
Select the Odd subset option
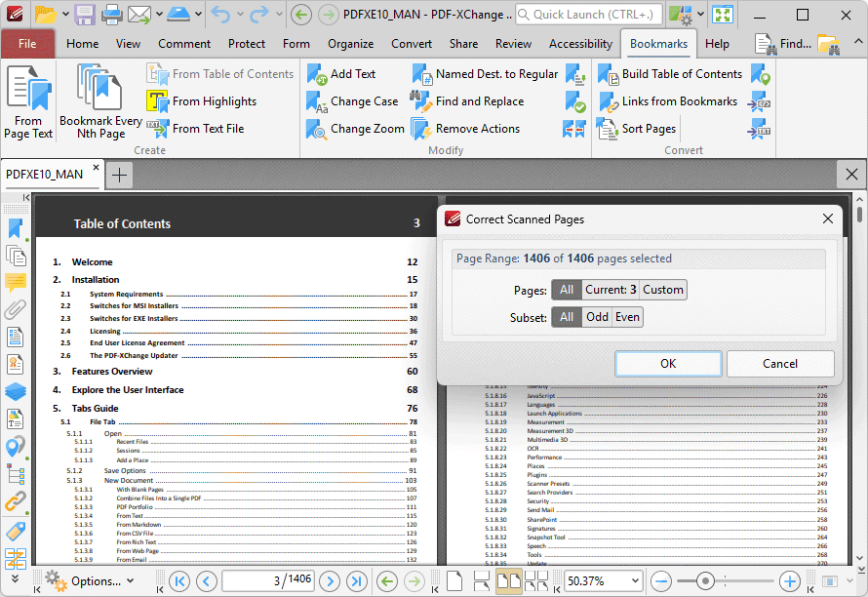click(x=597, y=317)
